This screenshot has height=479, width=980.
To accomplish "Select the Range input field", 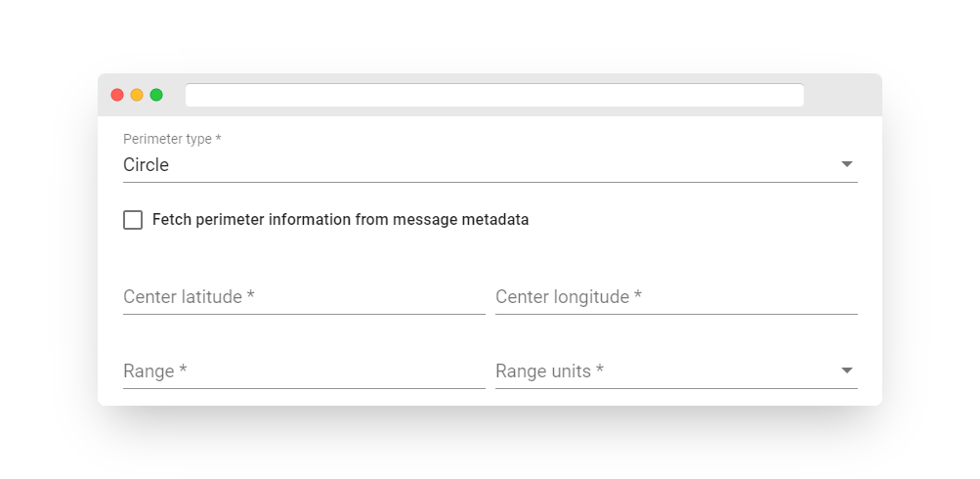I will click(304, 371).
